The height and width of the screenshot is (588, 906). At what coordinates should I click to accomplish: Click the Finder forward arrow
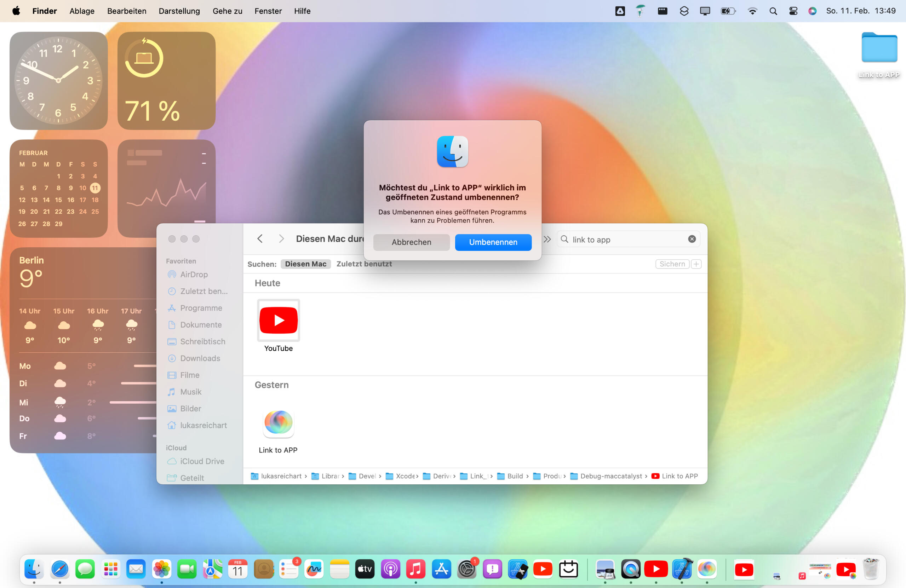pyautogui.click(x=281, y=238)
